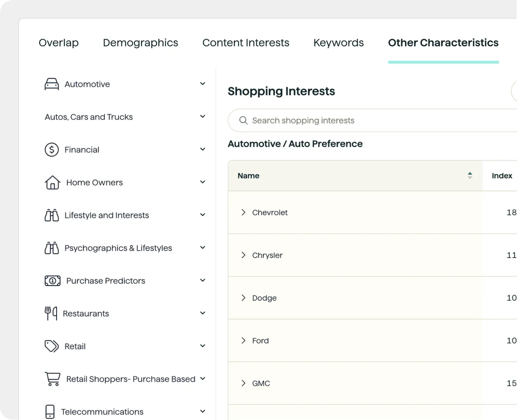
Task: Click the Restaurants fork and knife icon
Action: click(x=51, y=314)
